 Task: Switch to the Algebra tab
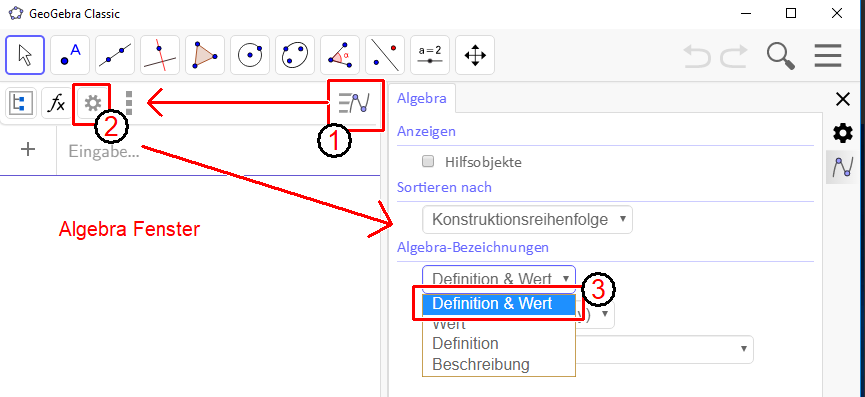[x=421, y=99]
